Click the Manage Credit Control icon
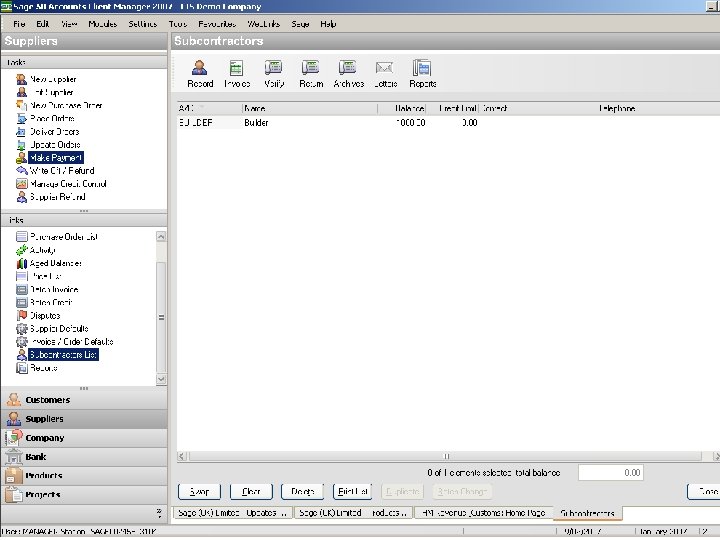 click(21, 184)
